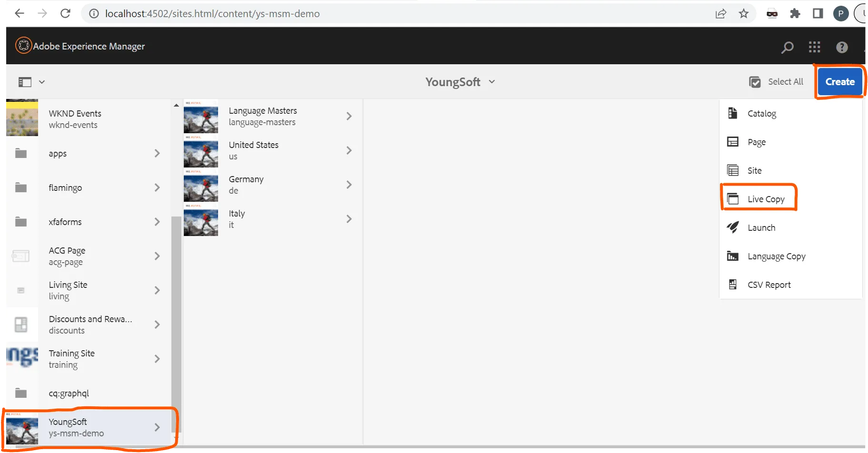Click the Adobe Experience Manager title link
The width and height of the screenshot is (868, 453).
pyautogui.click(x=89, y=46)
